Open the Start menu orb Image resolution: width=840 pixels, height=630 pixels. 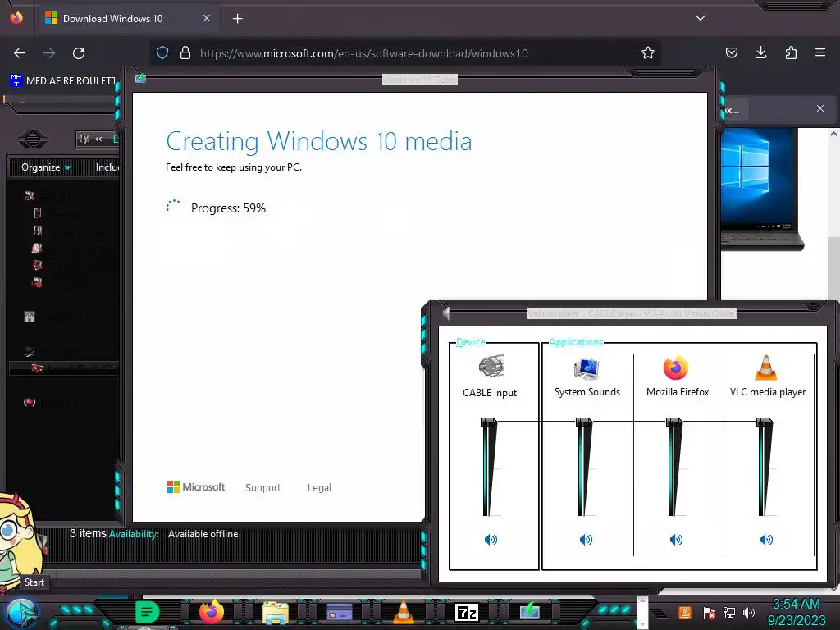point(21,614)
